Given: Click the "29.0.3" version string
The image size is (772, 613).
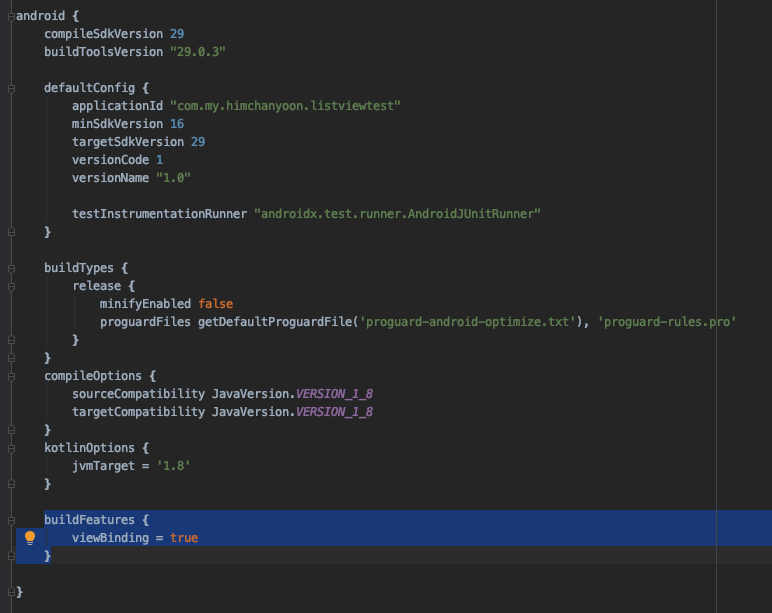Looking at the screenshot, I should coord(198,52).
